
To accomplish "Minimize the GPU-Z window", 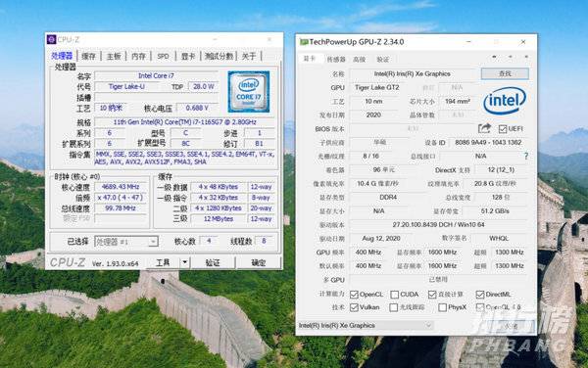I will tap(468, 42).
